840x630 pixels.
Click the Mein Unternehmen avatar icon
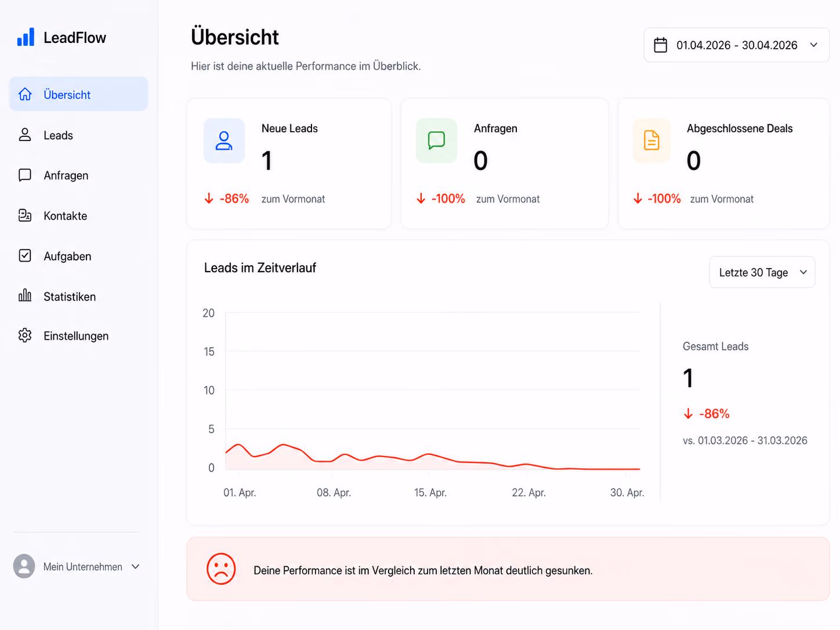(x=24, y=566)
